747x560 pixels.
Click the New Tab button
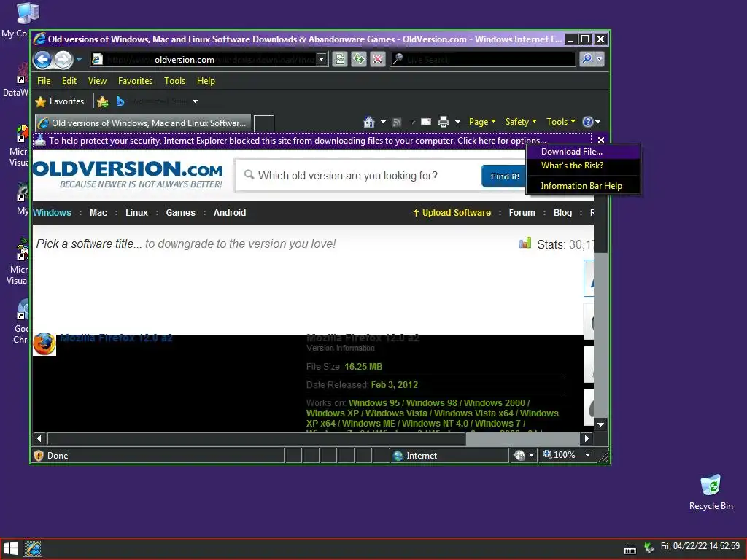point(264,123)
